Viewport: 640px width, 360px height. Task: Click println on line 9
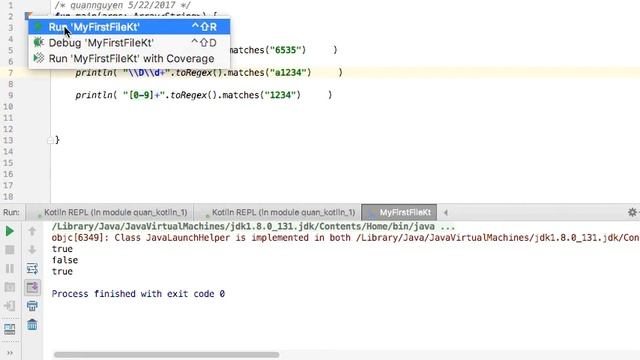pyautogui.click(x=94, y=95)
